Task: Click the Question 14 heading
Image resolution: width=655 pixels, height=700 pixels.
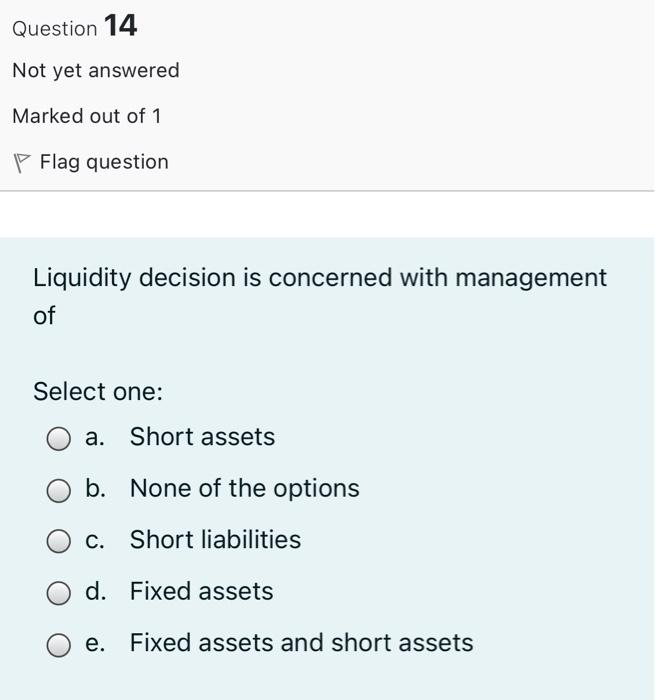Action: (x=75, y=27)
